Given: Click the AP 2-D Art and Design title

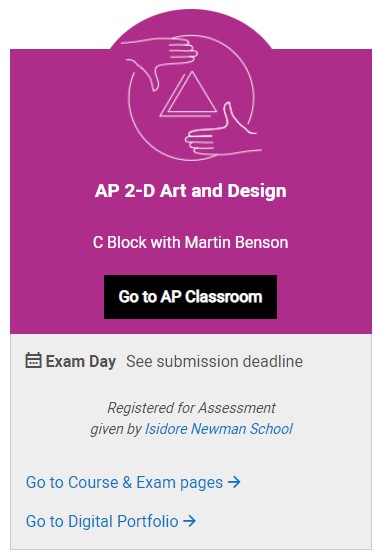Looking at the screenshot, I should click(190, 191).
